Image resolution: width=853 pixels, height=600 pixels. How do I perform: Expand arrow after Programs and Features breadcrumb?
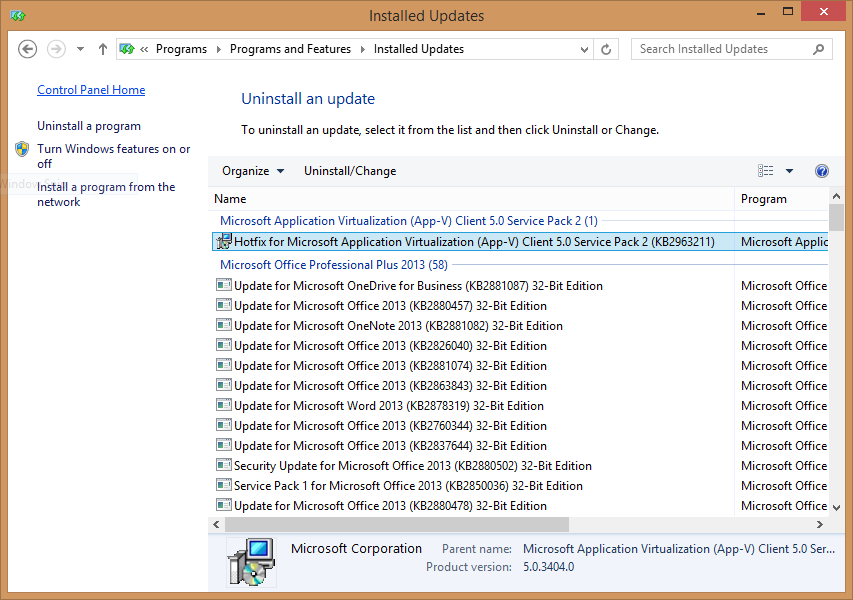pyautogui.click(x=363, y=50)
